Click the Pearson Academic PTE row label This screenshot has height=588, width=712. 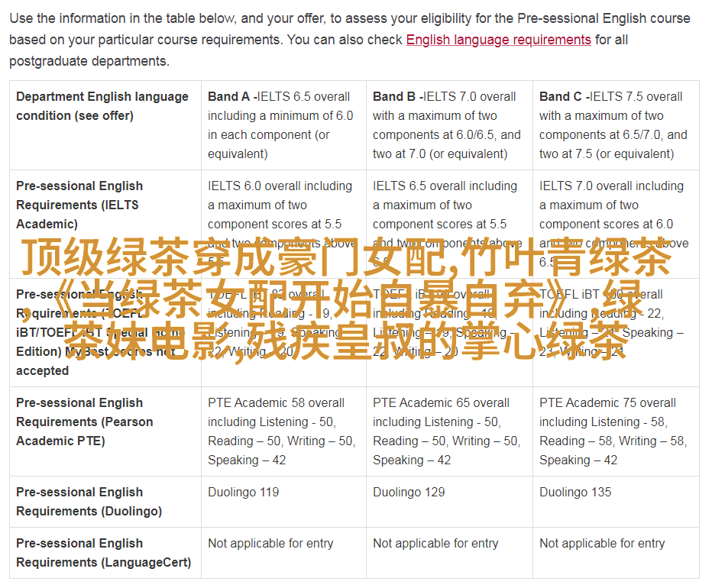[84, 422]
